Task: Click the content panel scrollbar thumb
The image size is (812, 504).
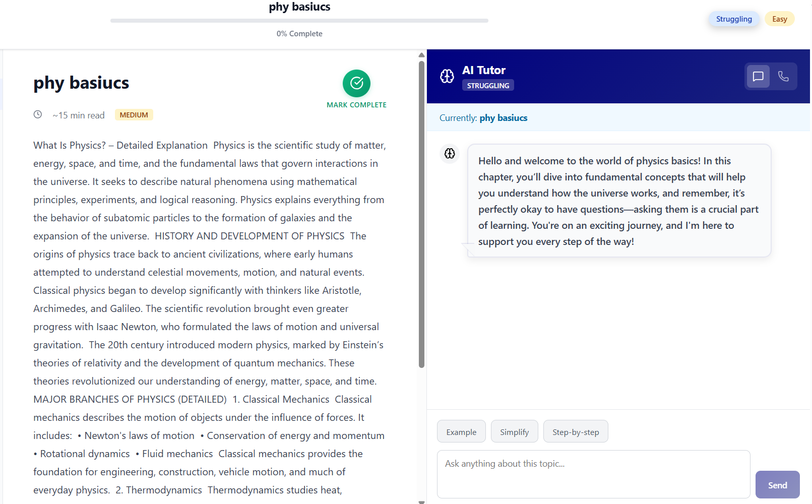Action: tap(421, 214)
